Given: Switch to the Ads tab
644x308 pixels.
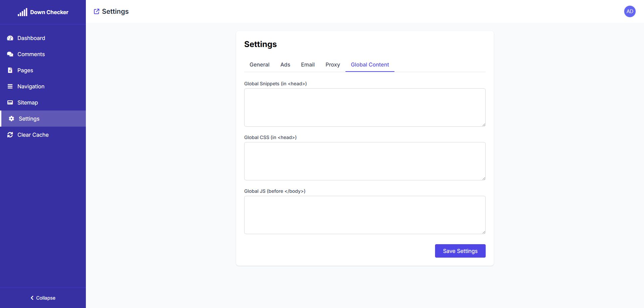Looking at the screenshot, I should pos(285,64).
